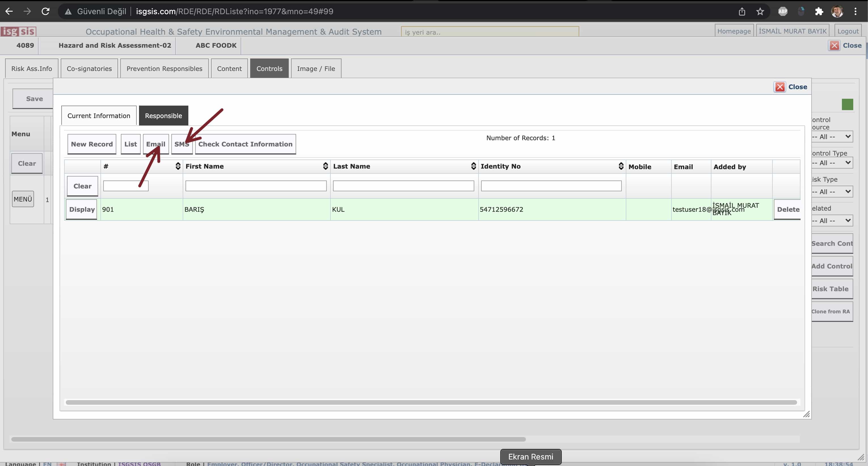This screenshot has height=466, width=868.
Task: Expand the Control Source dropdown
Action: point(832,137)
